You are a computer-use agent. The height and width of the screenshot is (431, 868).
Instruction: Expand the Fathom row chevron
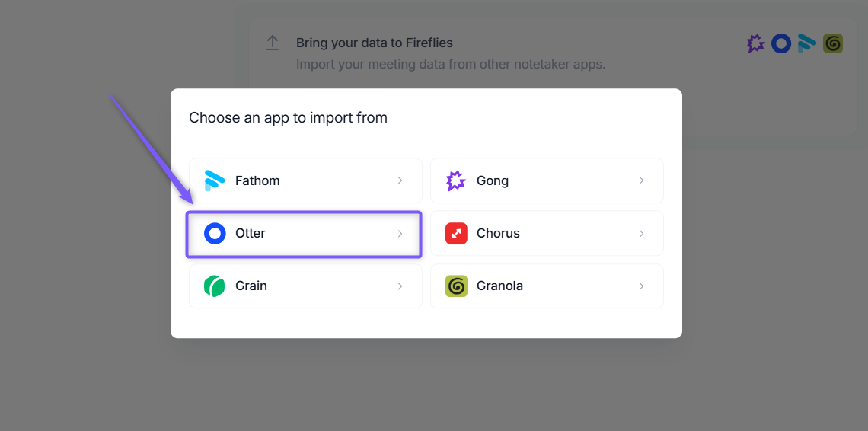coord(400,180)
